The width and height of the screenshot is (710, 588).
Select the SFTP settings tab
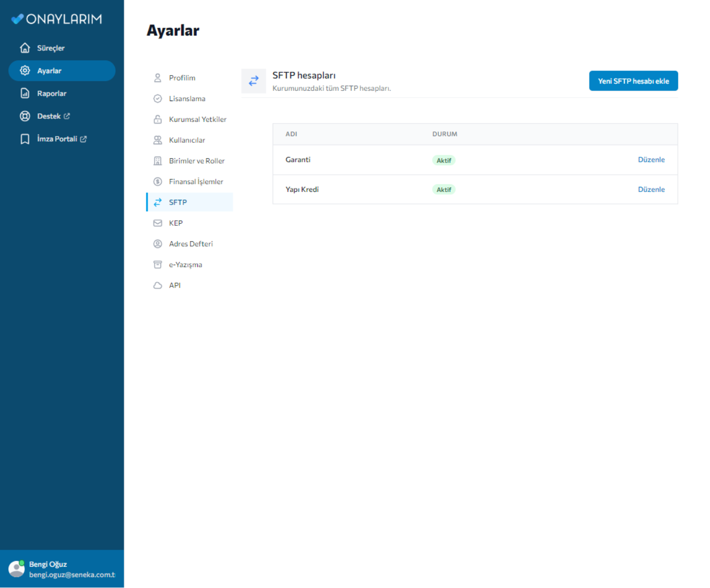(178, 202)
